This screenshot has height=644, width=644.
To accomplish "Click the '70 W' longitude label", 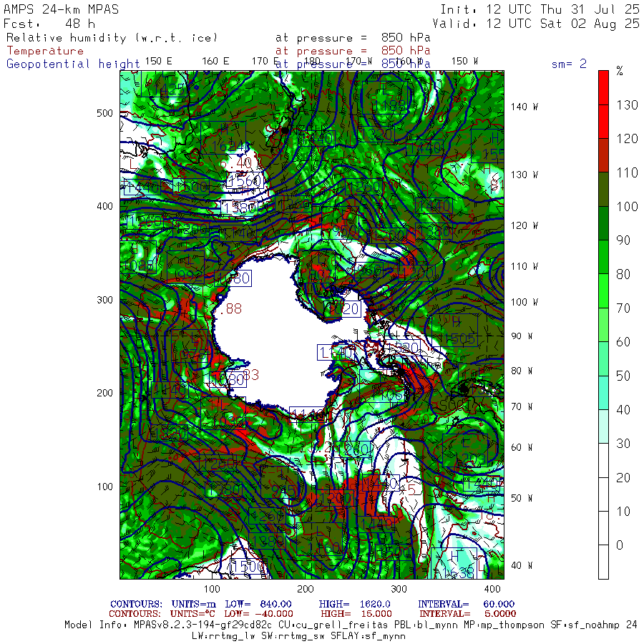I will pyautogui.click(x=522, y=406).
